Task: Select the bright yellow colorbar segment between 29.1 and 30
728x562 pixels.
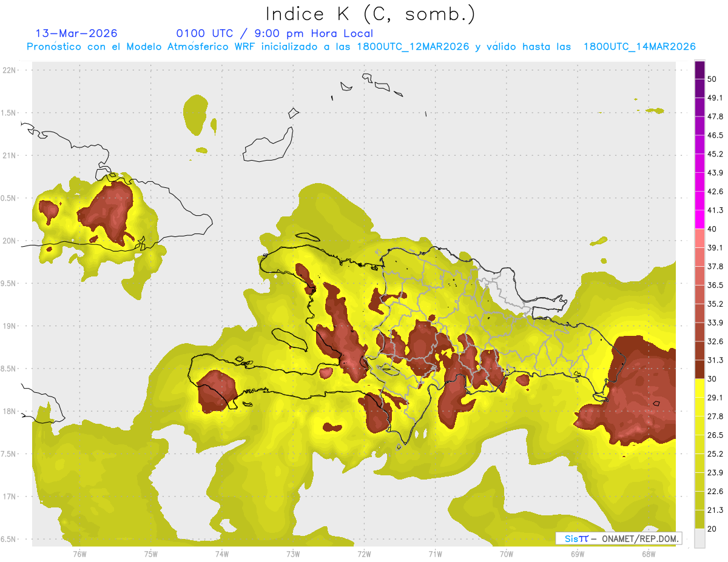Action: pos(700,388)
